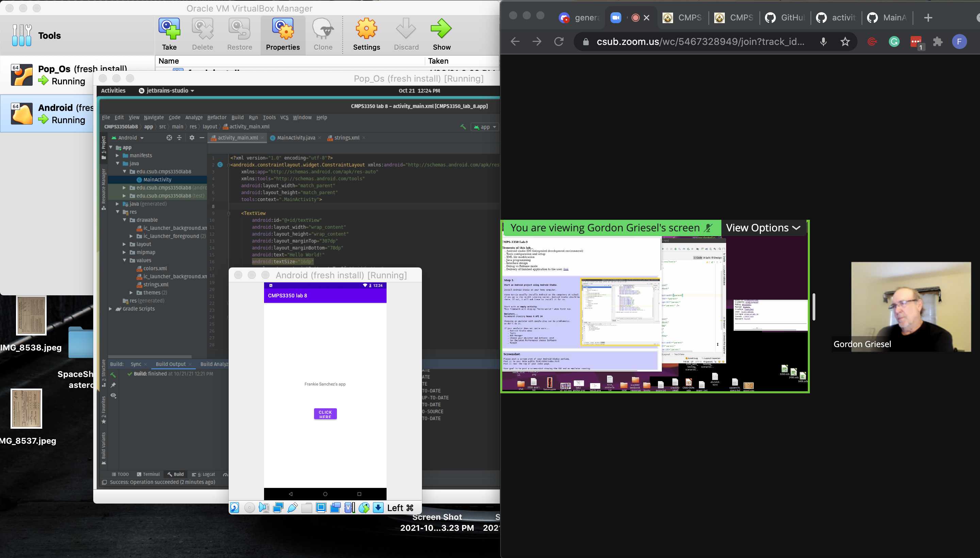This screenshot has height=558, width=980.
Task: Click green hammer Make Project icon near app selector
Action: coord(463,127)
